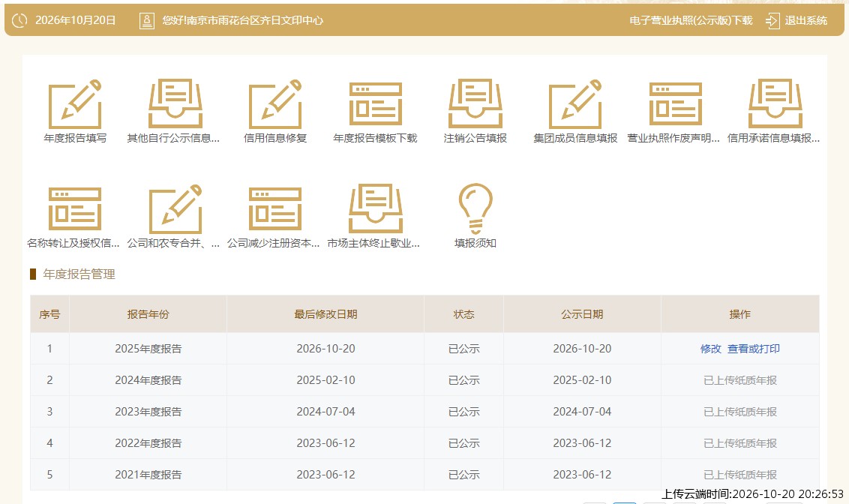Open 营业执照作废声明 icon

point(675,104)
